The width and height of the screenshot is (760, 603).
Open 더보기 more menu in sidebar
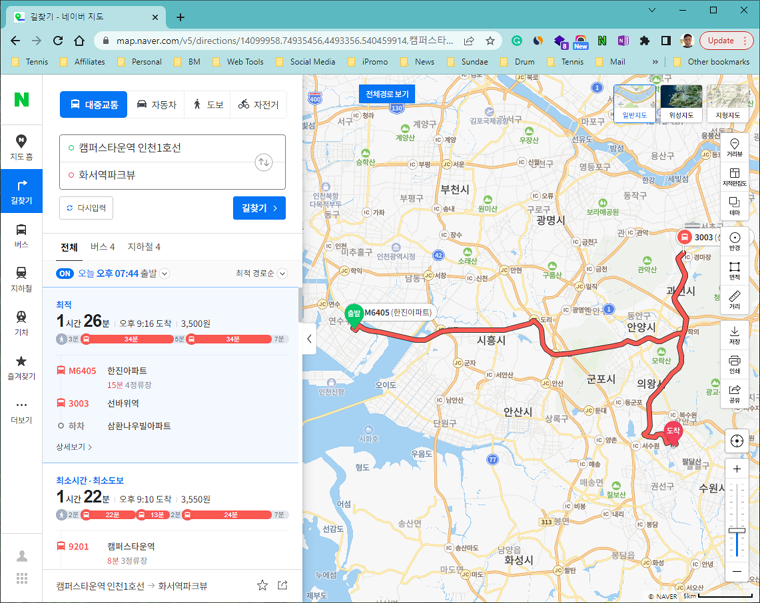pos(21,412)
